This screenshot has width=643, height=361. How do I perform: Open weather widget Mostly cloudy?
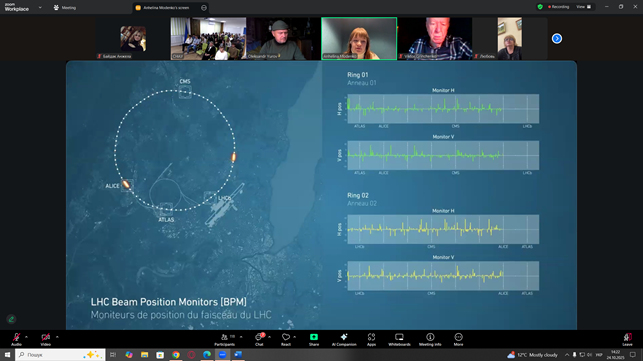click(532, 354)
